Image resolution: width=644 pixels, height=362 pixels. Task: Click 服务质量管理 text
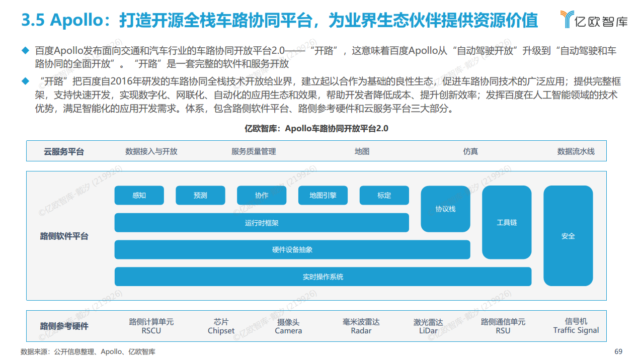[254, 151]
